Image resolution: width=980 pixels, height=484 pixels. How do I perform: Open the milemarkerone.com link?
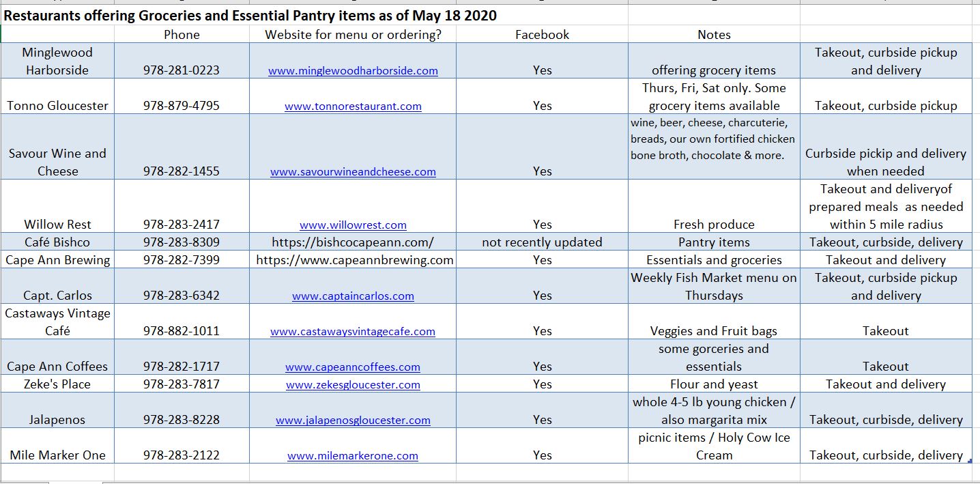(353, 455)
